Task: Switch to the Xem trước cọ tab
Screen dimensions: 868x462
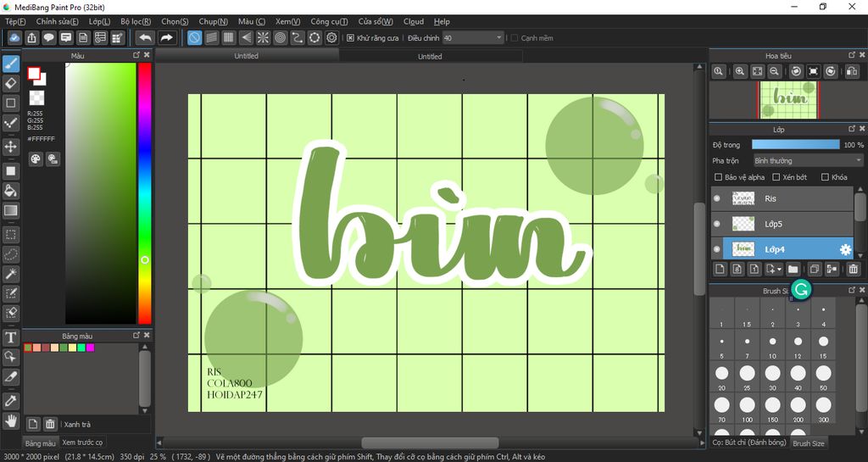Action: coord(82,443)
